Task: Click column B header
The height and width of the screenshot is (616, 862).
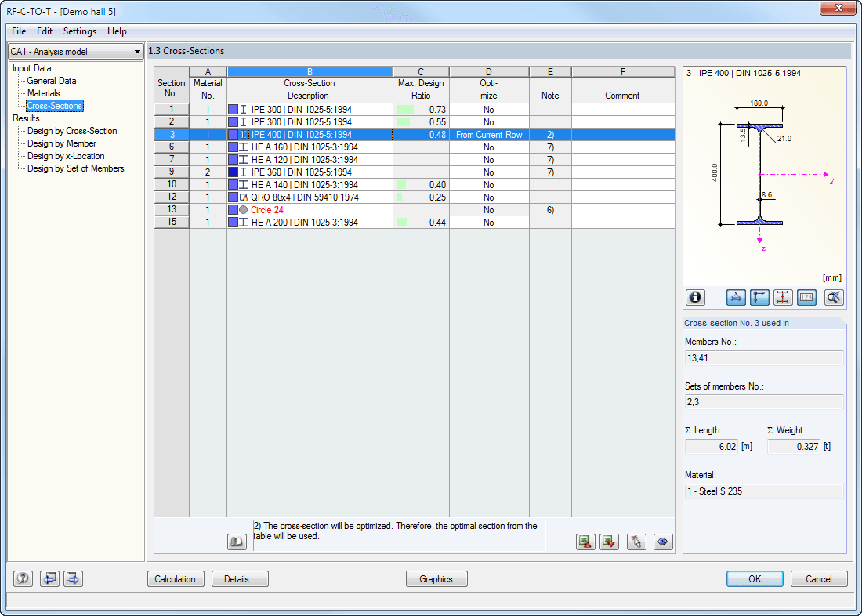Action: pos(310,72)
